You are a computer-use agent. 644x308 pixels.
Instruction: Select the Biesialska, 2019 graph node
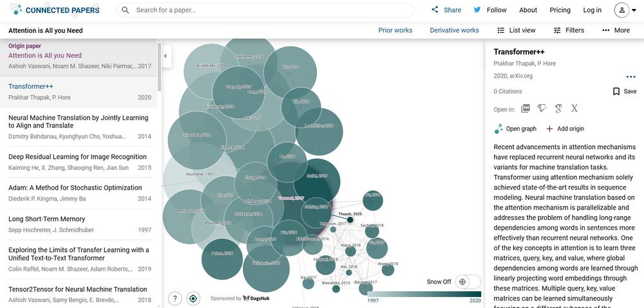(336, 289)
